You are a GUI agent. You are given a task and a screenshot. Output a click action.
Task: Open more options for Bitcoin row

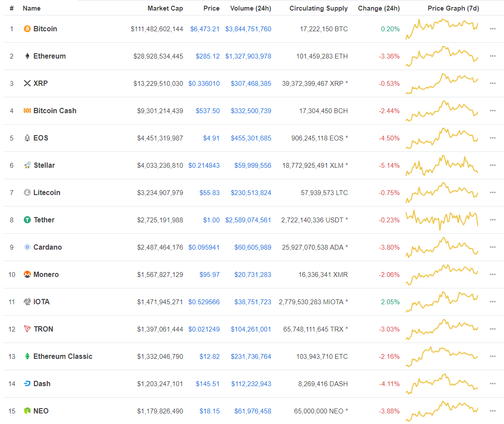(493, 29)
